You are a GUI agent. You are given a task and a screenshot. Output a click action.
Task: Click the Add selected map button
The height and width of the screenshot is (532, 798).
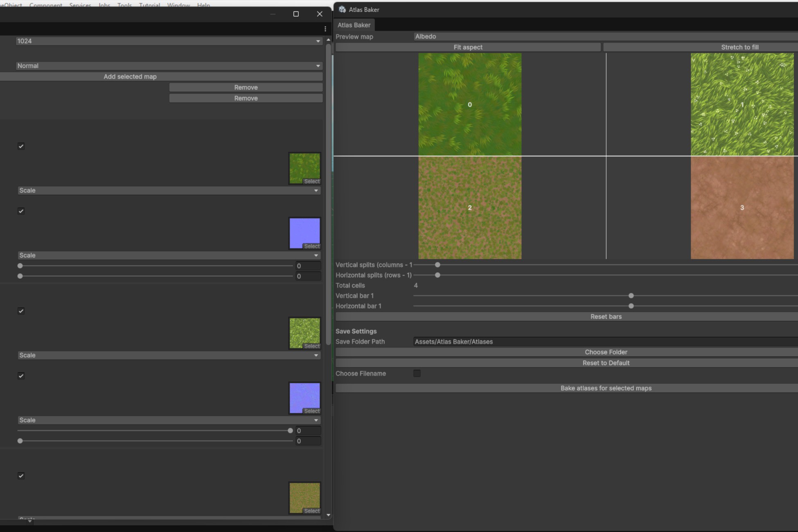click(x=130, y=77)
